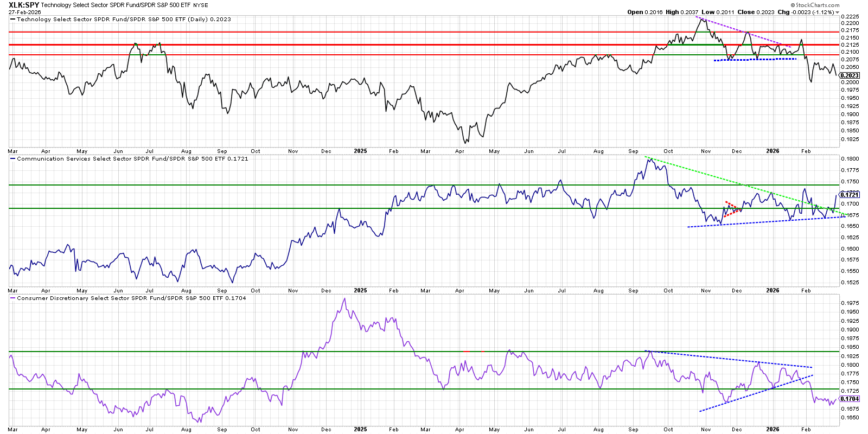Click the 0.1650 axis label in communication panel

tap(850, 226)
